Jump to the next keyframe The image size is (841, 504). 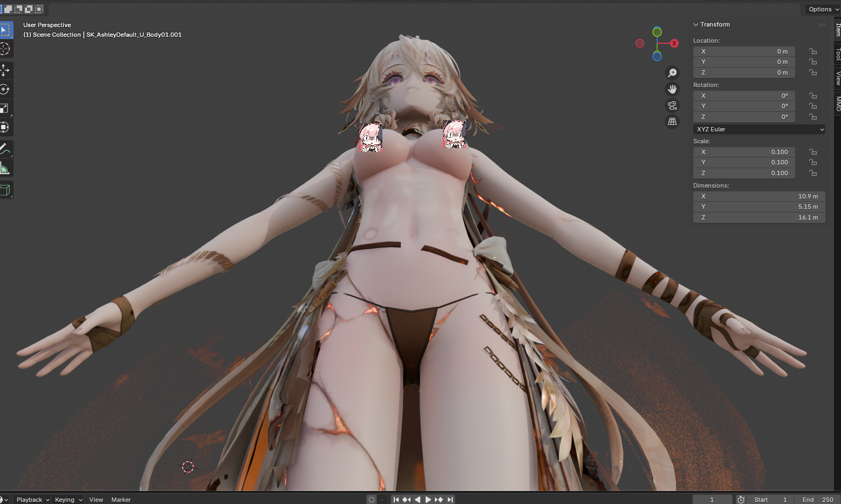[x=439, y=500]
